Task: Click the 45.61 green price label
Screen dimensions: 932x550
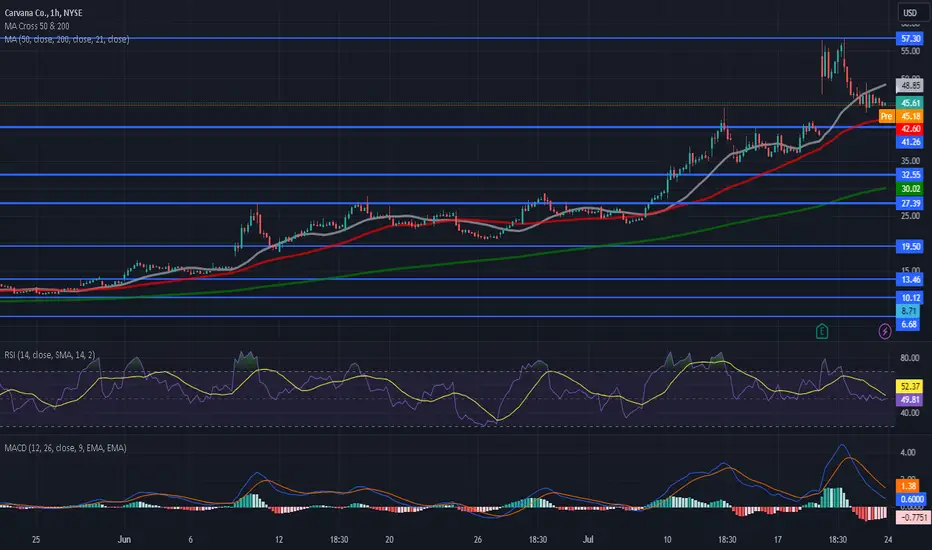Action: pos(910,103)
